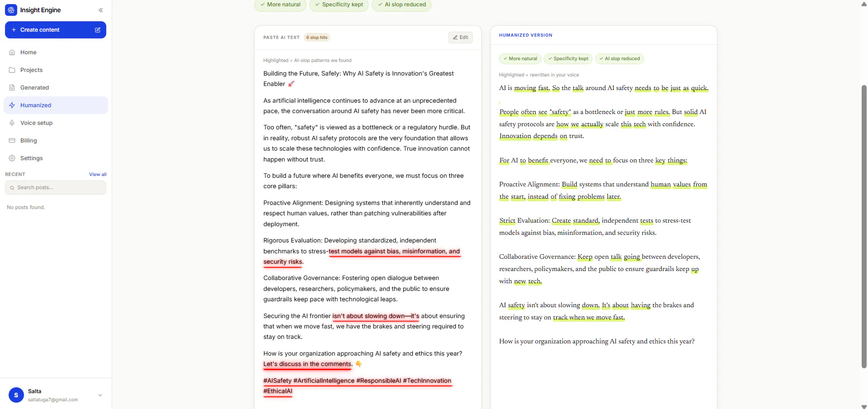The width and height of the screenshot is (868, 409).
Task: Click the pointing-down emoji after comments
Action: click(x=359, y=364)
